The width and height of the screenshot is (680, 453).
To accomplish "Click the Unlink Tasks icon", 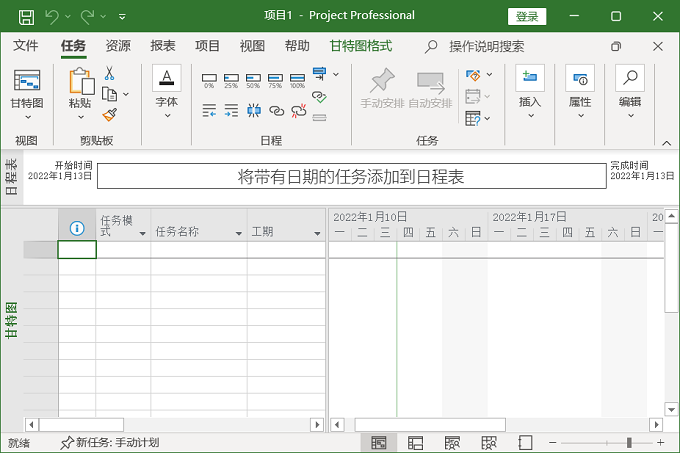I will [299, 111].
